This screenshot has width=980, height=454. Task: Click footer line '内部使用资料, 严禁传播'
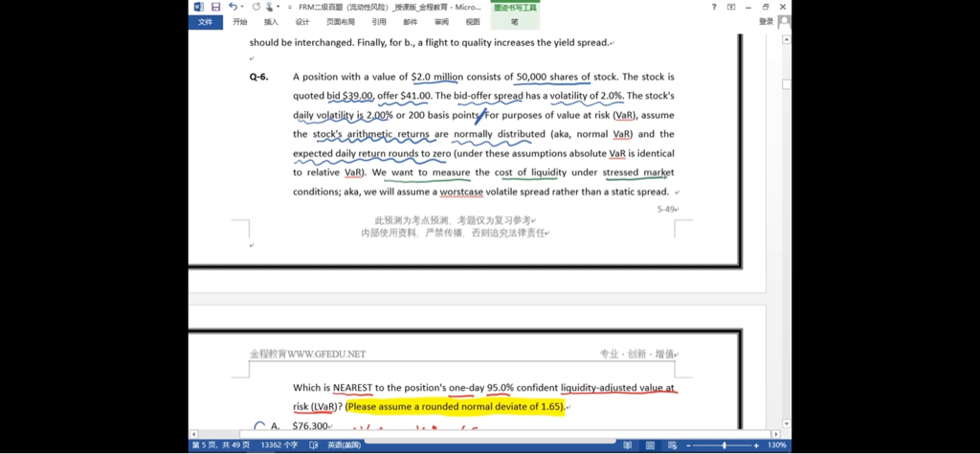tap(414, 234)
